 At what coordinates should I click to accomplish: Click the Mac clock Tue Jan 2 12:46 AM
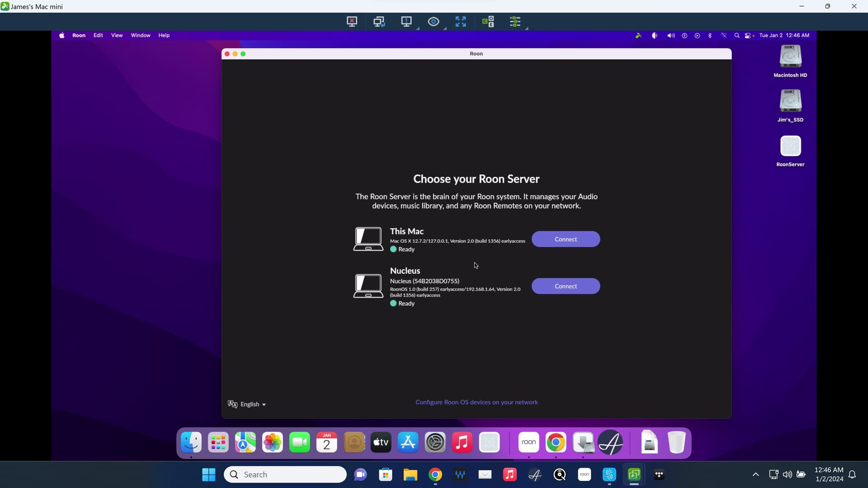784,35
